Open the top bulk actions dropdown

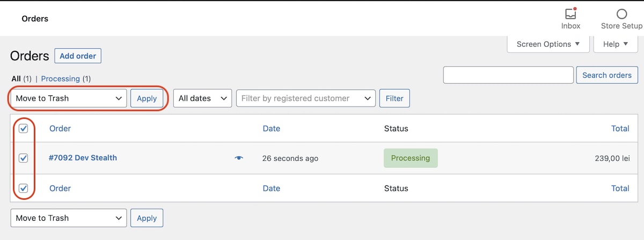[69, 99]
